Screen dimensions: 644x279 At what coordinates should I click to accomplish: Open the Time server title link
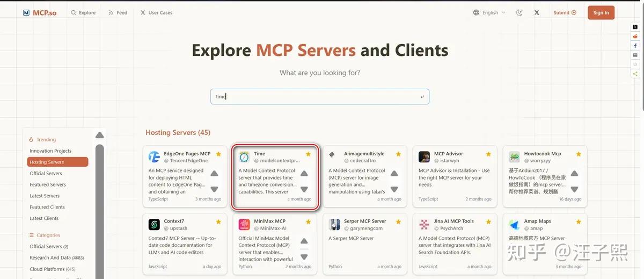point(260,154)
